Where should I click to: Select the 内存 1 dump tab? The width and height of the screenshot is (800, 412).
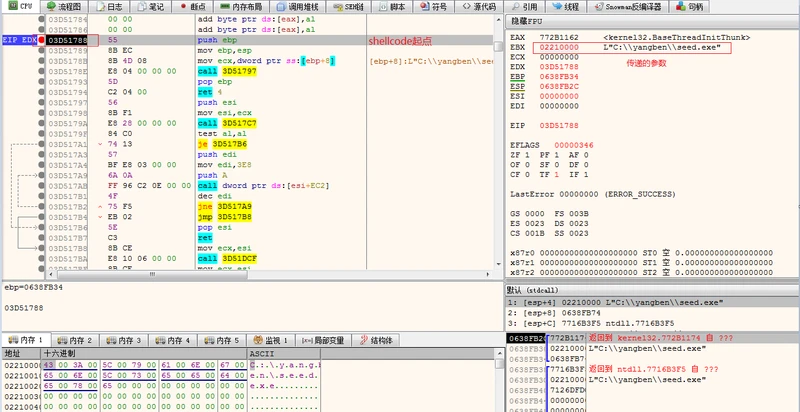[28, 340]
